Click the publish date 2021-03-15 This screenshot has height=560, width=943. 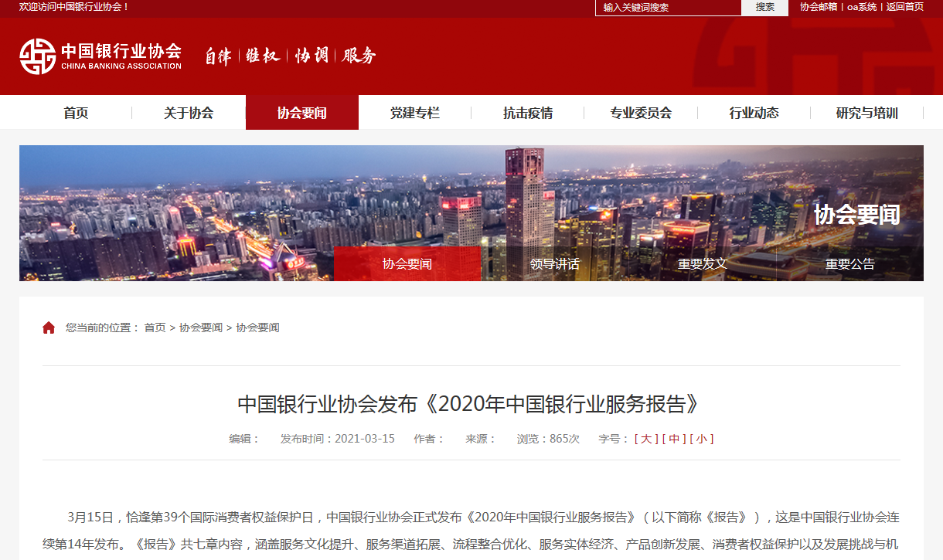(x=365, y=439)
